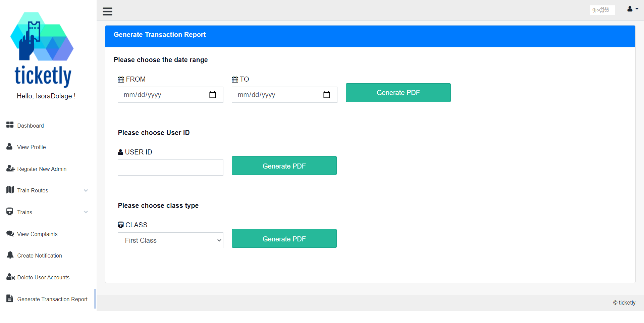This screenshot has height=323, width=644.
Task: Switch language with the Sinhala button
Action: [602, 10]
